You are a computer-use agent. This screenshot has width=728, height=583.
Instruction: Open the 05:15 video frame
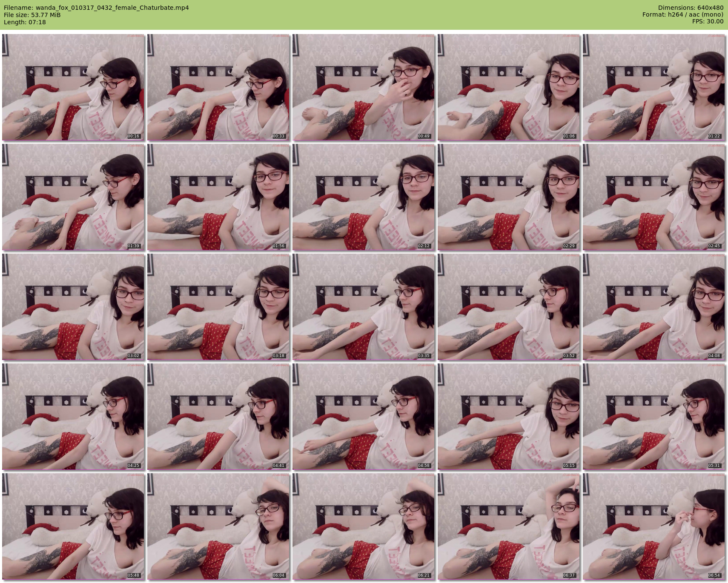point(509,417)
